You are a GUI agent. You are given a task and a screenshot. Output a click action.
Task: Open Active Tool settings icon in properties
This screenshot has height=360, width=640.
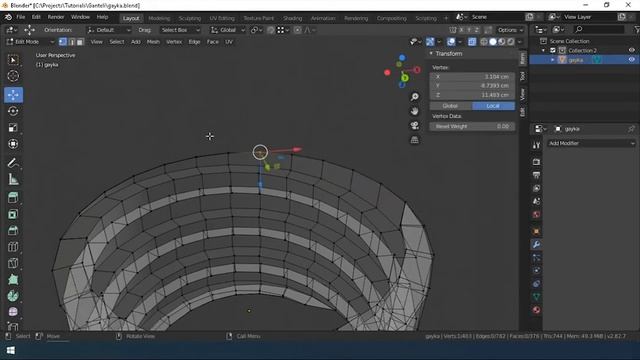click(x=536, y=145)
